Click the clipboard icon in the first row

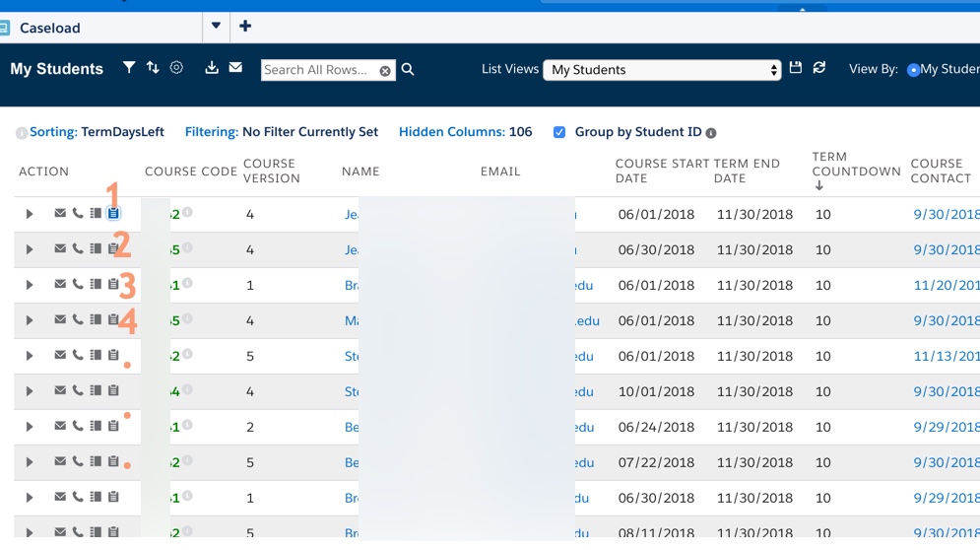pyautogui.click(x=113, y=214)
